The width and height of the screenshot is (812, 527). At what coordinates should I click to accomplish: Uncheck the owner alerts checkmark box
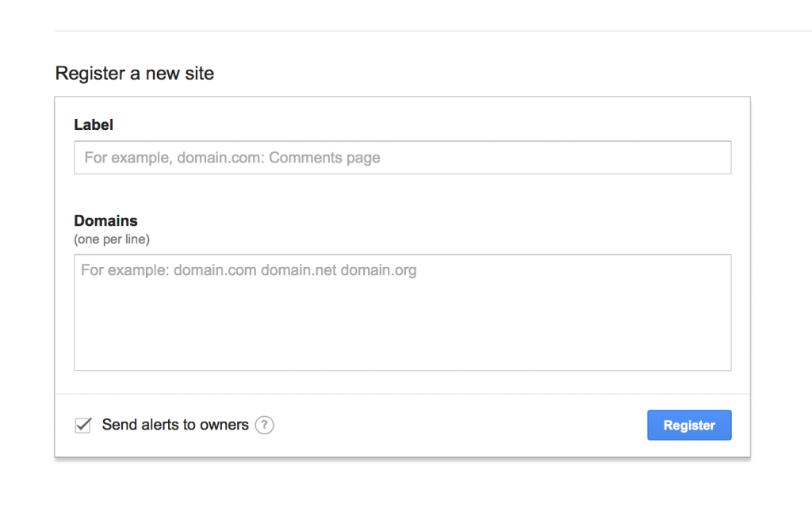click(x=82, y=426)
